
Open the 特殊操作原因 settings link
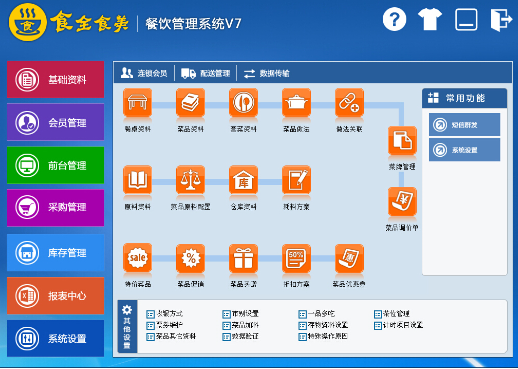point(323,336)
